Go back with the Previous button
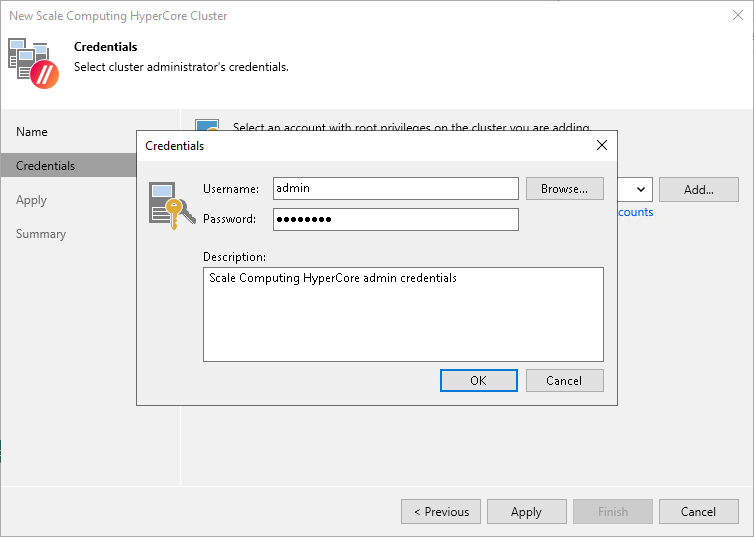The image size is (754, 537). pos(440,512)
